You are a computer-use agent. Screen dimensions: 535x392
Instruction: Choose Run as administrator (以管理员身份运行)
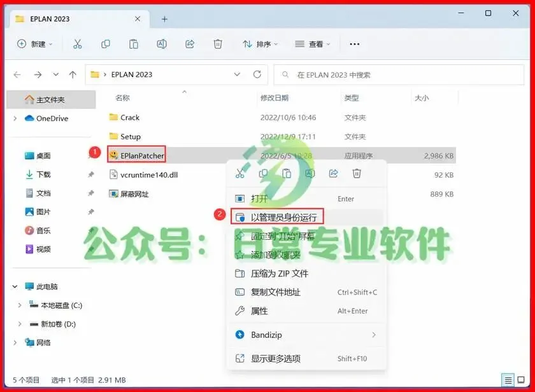coord(307,217)
